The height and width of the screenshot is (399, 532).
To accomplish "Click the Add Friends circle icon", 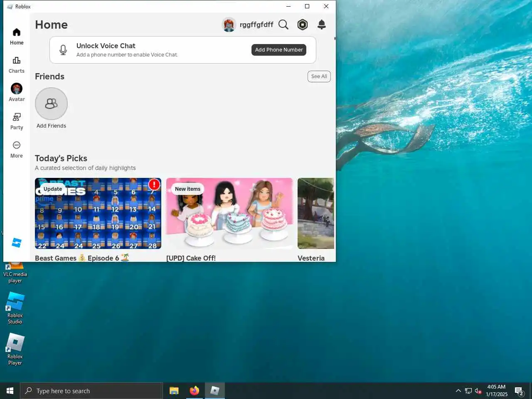I will point(51,103).
